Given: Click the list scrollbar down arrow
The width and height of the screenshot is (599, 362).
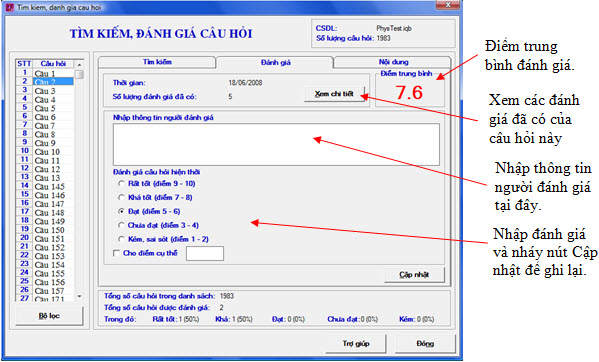Looking at the screenshot, I should [x=79, y=296].
